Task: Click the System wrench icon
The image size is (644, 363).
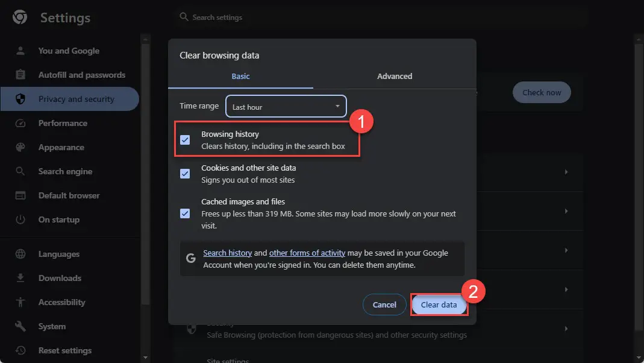Action: [20, 326]
